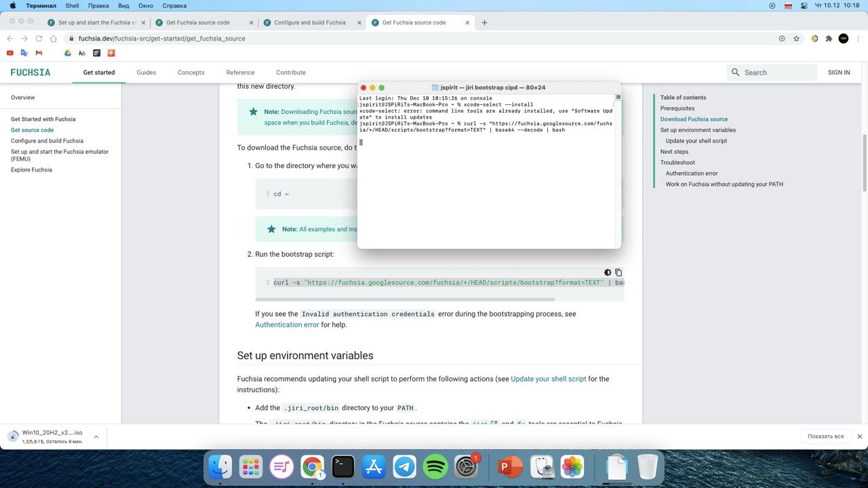
Task: Click the FUCHSIA logo
Action: [x=31, y=73]
